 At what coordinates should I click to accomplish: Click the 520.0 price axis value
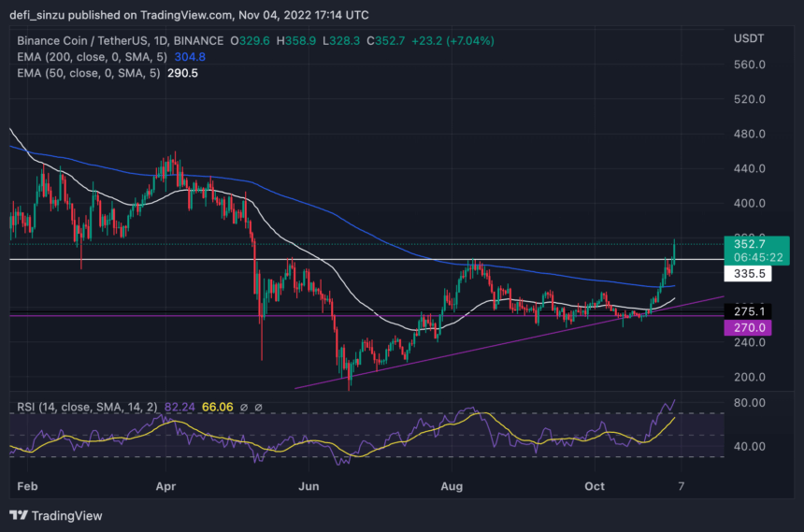click(x=750, y=99)
